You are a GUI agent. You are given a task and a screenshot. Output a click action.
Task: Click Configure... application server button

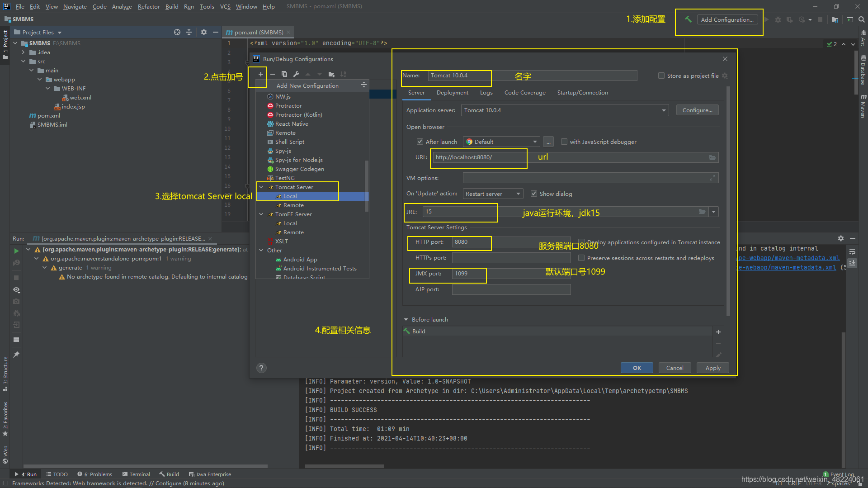(697, 110)
